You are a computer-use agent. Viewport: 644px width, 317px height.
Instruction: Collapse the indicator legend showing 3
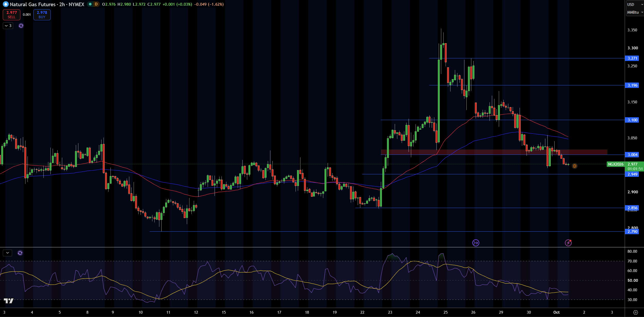[8, 26]
